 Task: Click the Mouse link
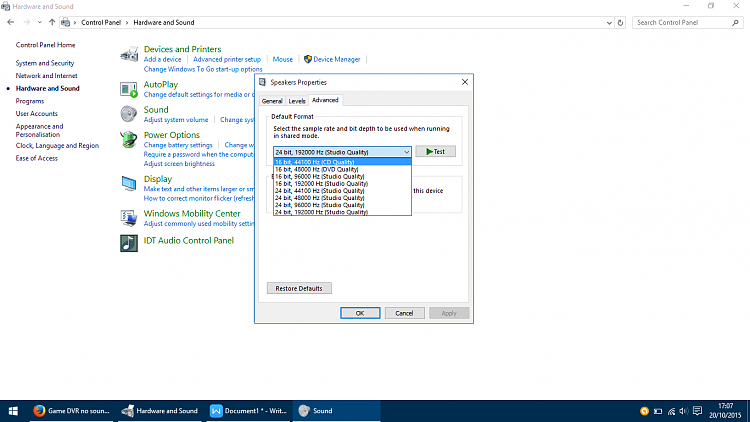283,59
